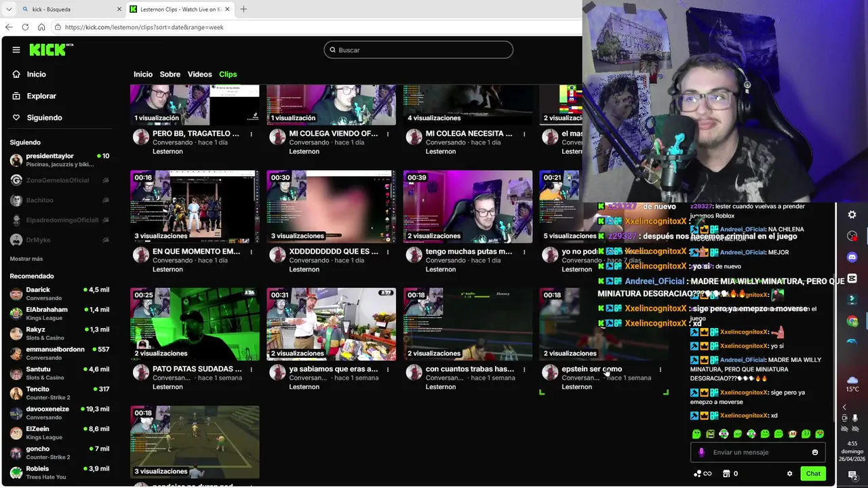
Task: Open options for con cuantos trabas has clip
Action: [524, 369]
